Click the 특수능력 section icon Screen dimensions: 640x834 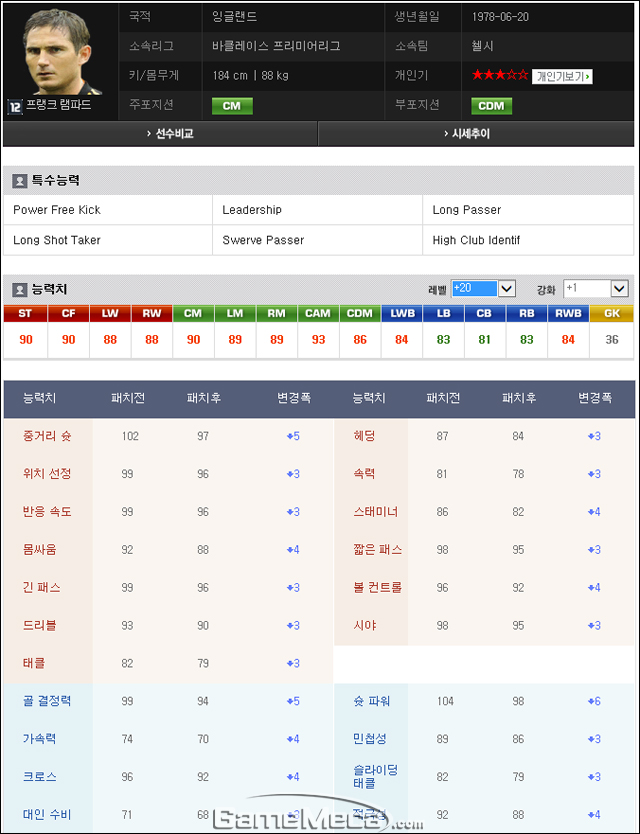click(x=20, y=181)
